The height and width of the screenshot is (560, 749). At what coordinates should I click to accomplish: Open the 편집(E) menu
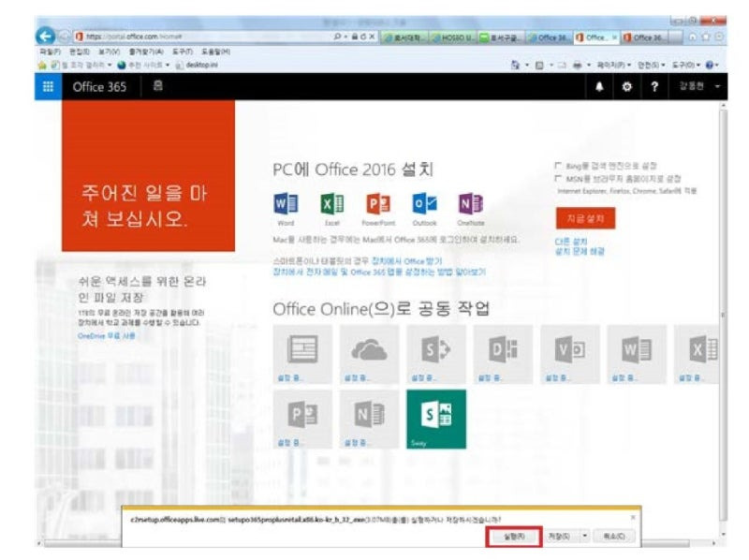pyautogui.click(x=80, y=52)
